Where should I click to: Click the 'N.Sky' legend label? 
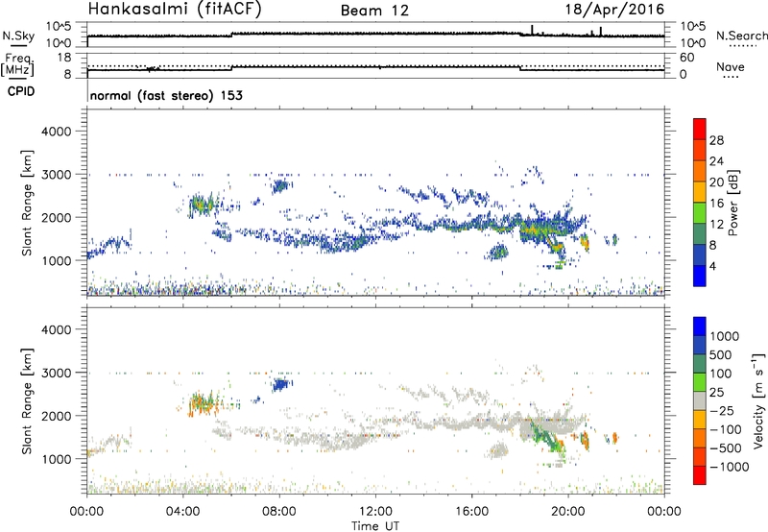click(x=18, y=36)
